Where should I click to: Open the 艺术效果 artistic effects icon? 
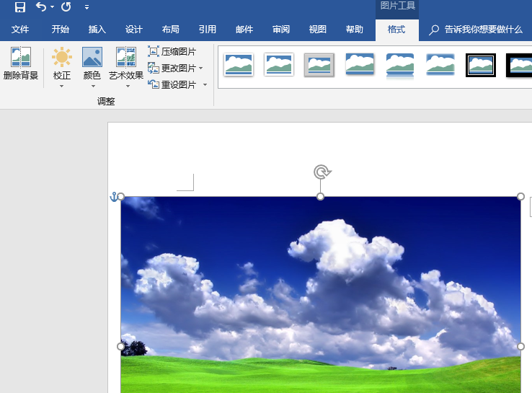pyautogui.click(x=126, y=57)
